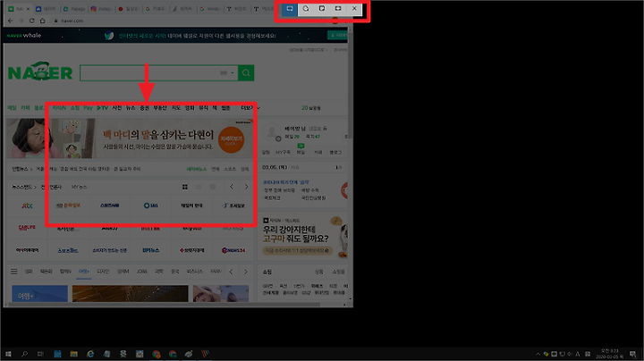Go to previous topic tabs arrow

[x=231, y=272]
